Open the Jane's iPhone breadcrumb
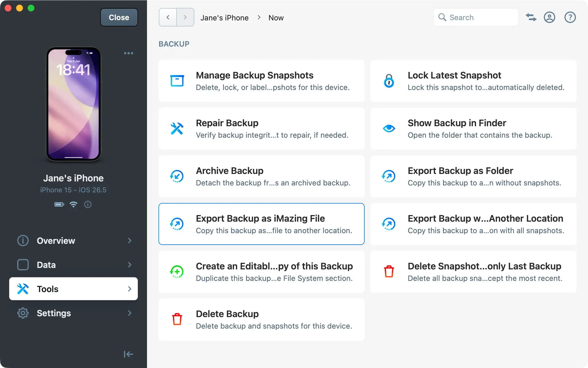This screenshot has width=588, height=368. [225, 18]
